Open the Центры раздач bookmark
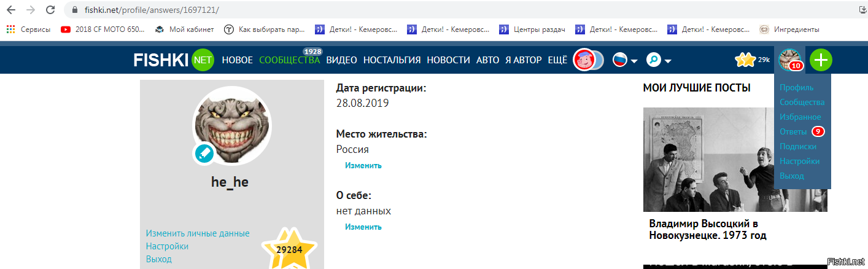The width and height of the screenshot is (868, 269). point(533,29)
